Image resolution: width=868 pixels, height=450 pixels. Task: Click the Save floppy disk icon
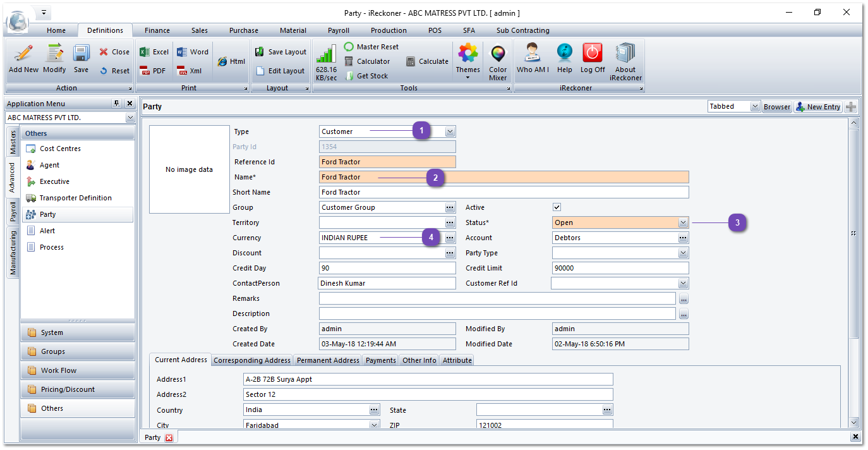pyautogui.click(x=81, y=54)
